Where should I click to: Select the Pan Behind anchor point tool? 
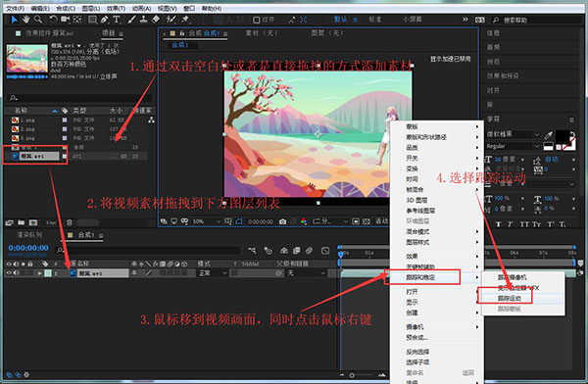point(77,20)
